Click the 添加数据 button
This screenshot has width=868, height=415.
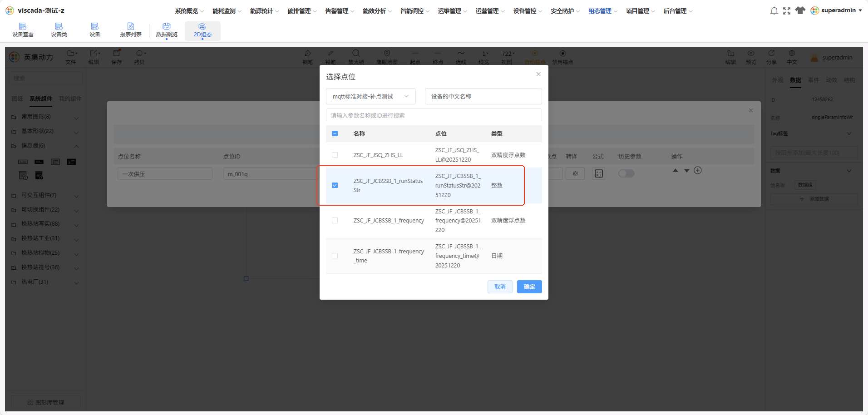tap(814, 199)
